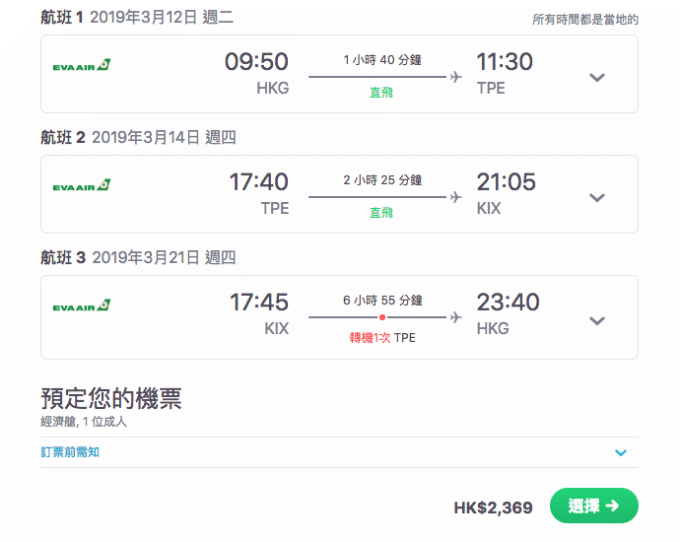Click the HK$2,369 price
This screenshot has height=542, width=680.
(x=493, y=508)
